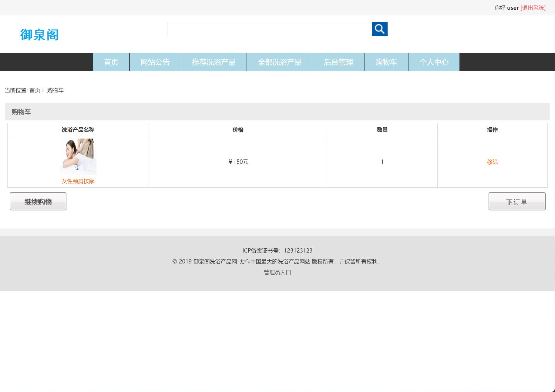
Task: Open the product 女性颈肩按摩 detail page
Action: pos(78,181)
